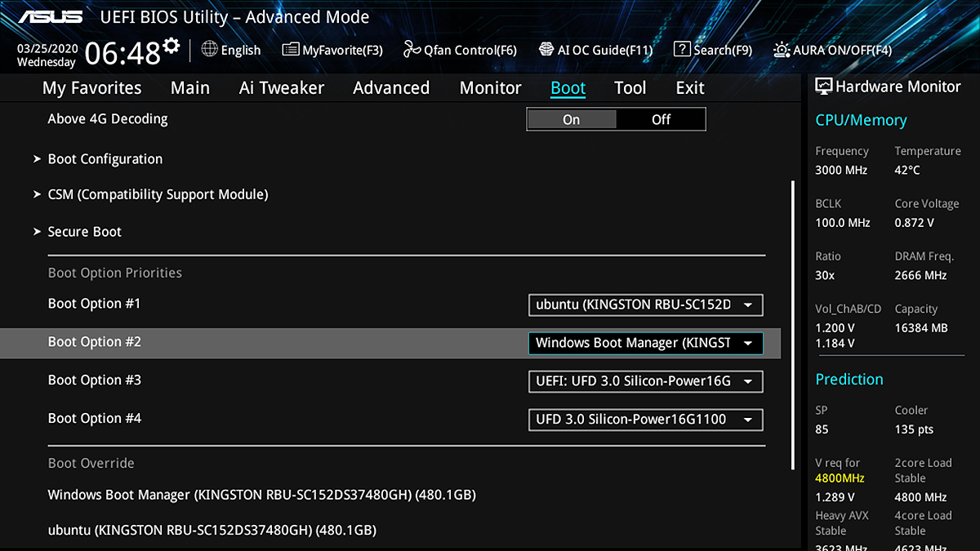Go to the Monitor tab
980x551 pixels.
point(490,88)
